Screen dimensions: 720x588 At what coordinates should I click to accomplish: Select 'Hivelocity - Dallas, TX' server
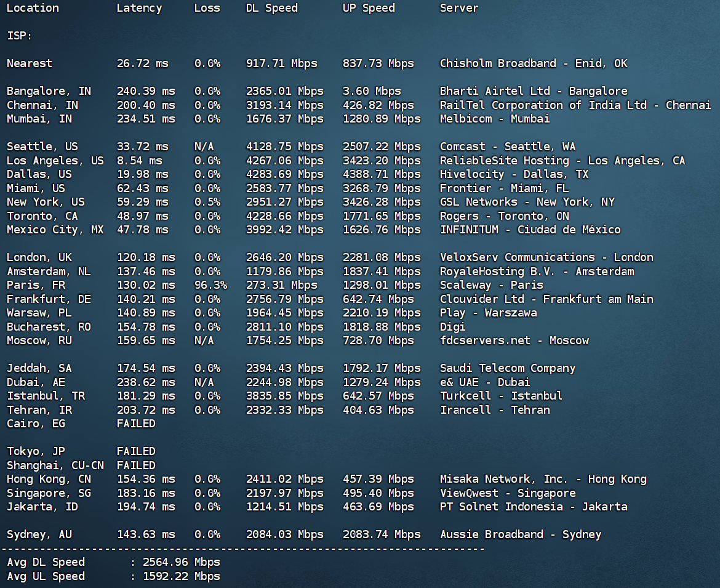pos(514,175)
